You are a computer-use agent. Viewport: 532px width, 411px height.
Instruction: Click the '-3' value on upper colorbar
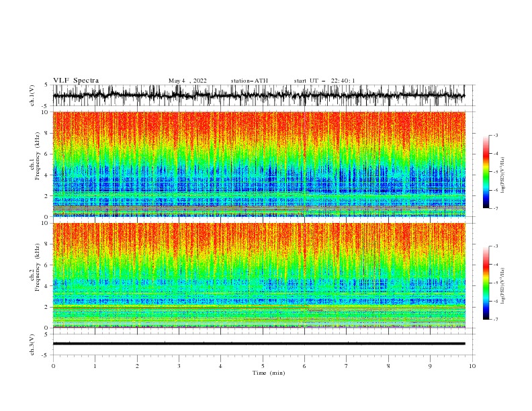[x=495, y=135]
